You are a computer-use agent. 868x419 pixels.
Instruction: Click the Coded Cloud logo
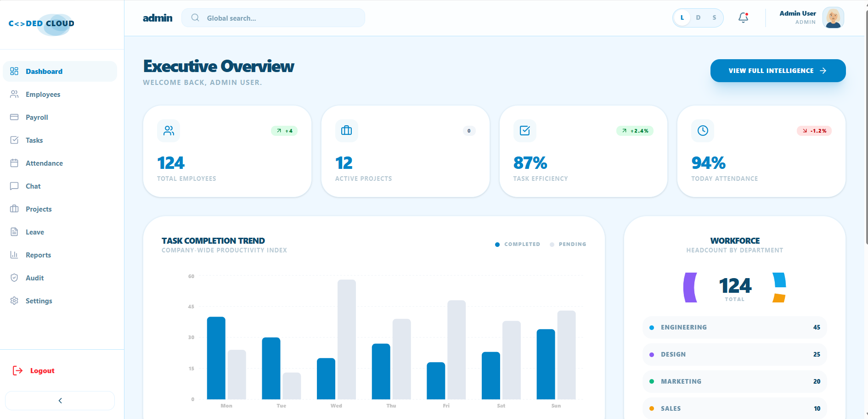[x=41, y=24]
